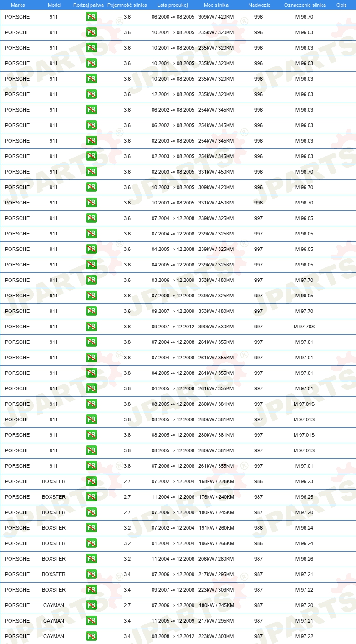Viewport: 356px width, 644px height.
Task: Click the Nadwozie column header
Action: pyautogui.click(x=259, y=5)
